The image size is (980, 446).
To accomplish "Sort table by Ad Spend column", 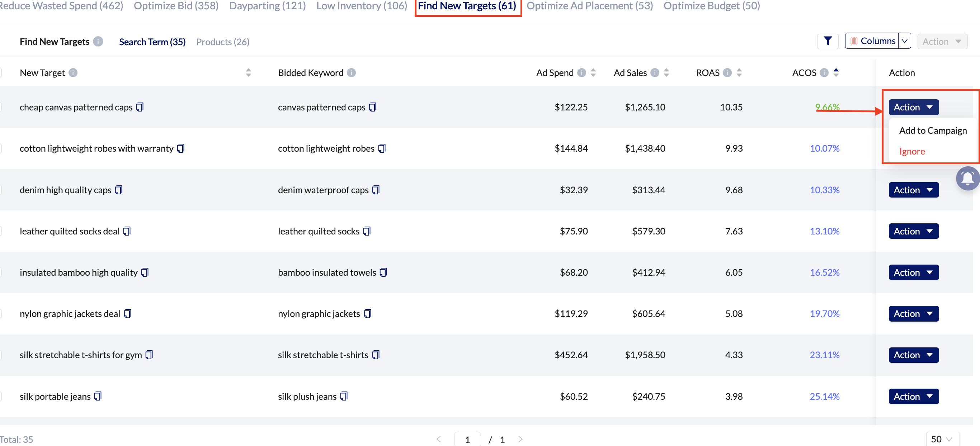I will (x=593, y=73).
